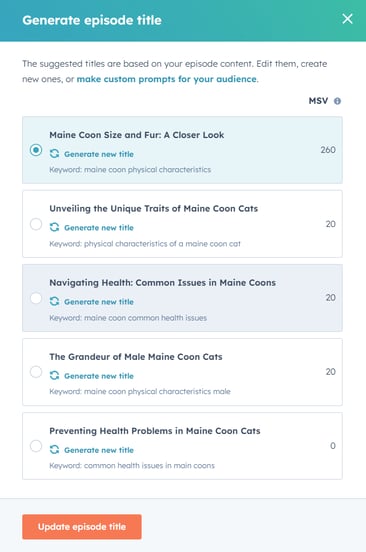Choose Navigating Health title radio button

36,298
